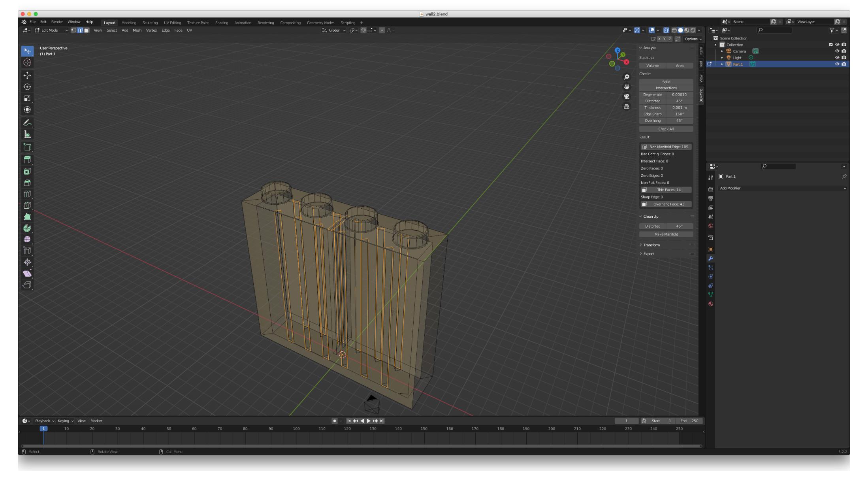Disable Part.1 in renders
This screenshot has height=481, width=868.
tap(844, 64)
